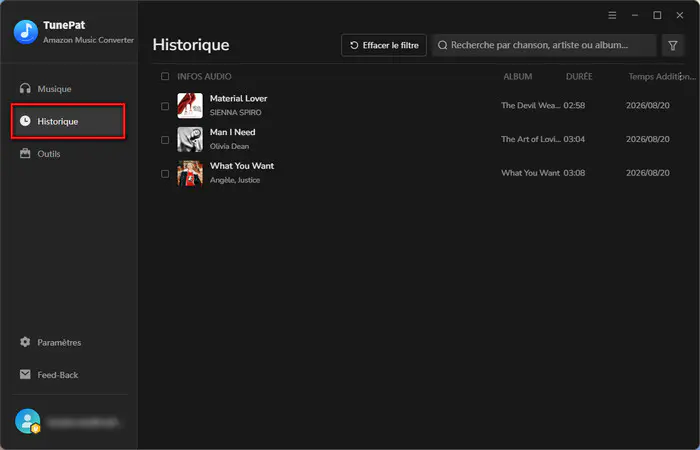Click the DURÉE column header

[x=579, y=76]
